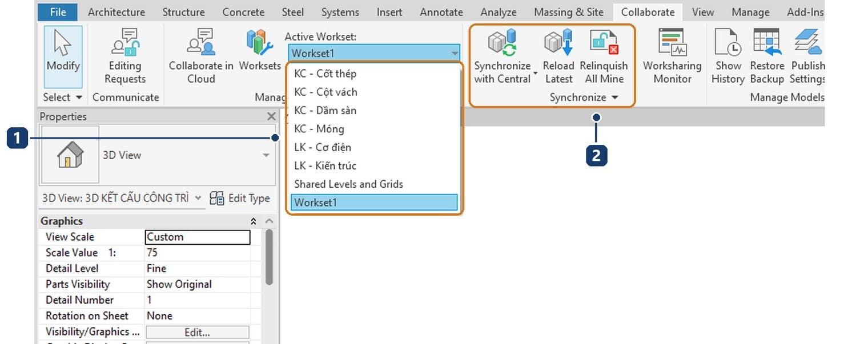The width and height of the screenshot is (868, 344).
Task: Expand the 3D View type selector
Action: [266, 155]
